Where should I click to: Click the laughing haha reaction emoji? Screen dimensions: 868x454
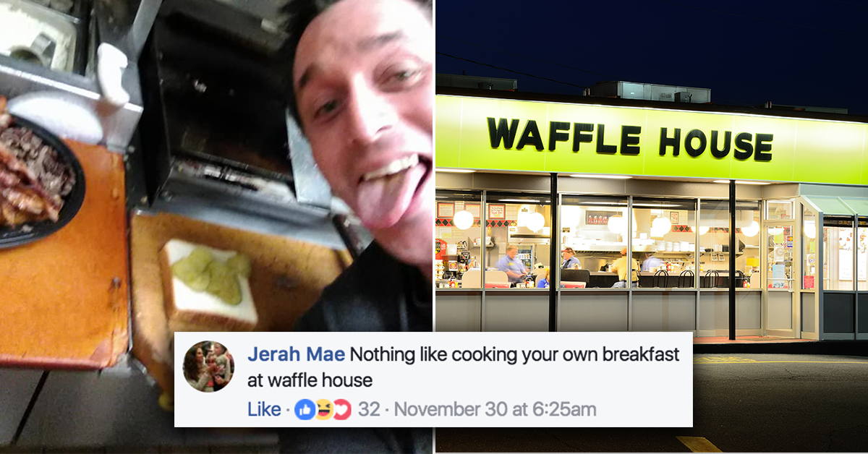point(323,410)
